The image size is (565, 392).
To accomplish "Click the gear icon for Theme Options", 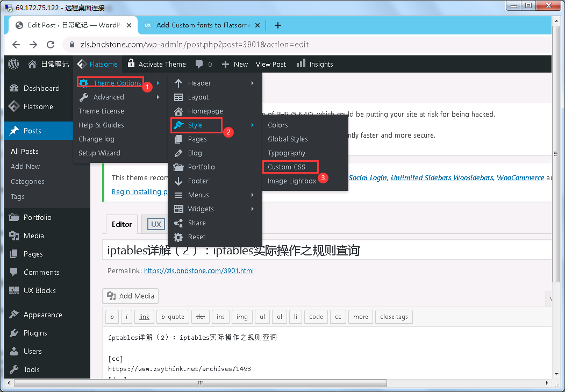I will tap(84, 83).
